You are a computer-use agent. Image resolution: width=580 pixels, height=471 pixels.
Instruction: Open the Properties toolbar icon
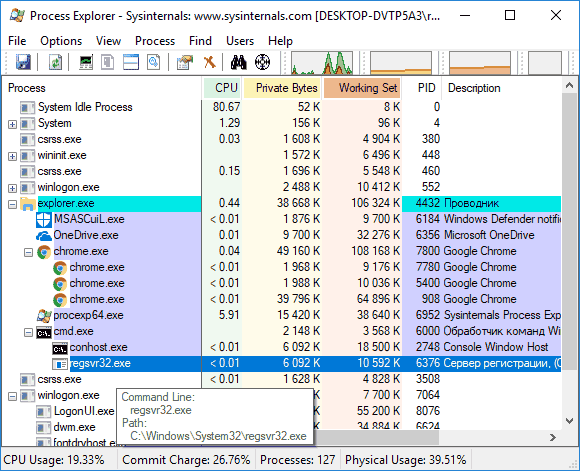click(185, 62)
